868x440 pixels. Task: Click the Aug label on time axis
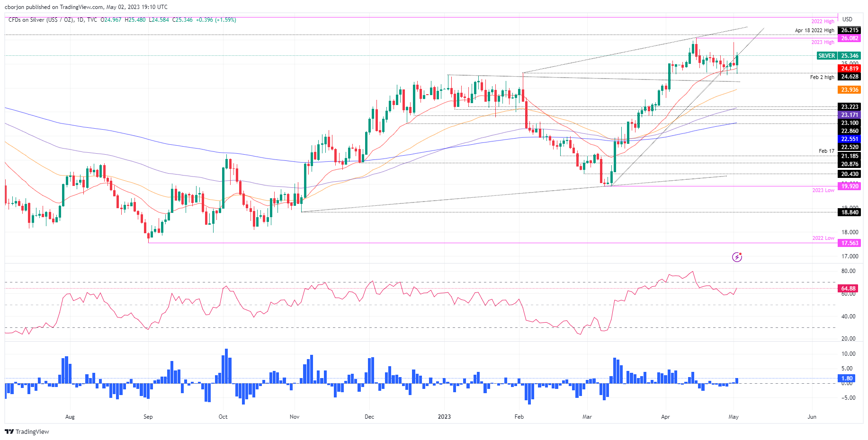(x=70, y=417)
